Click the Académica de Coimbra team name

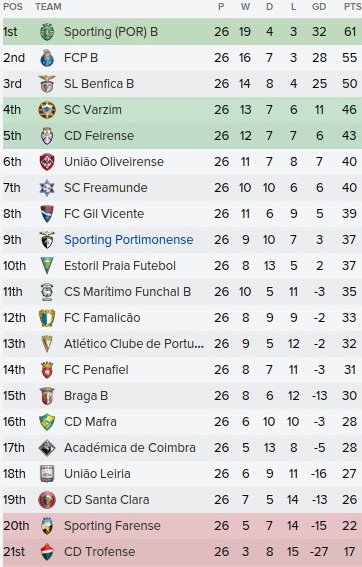pyautogui.click(x=129, y=448)
